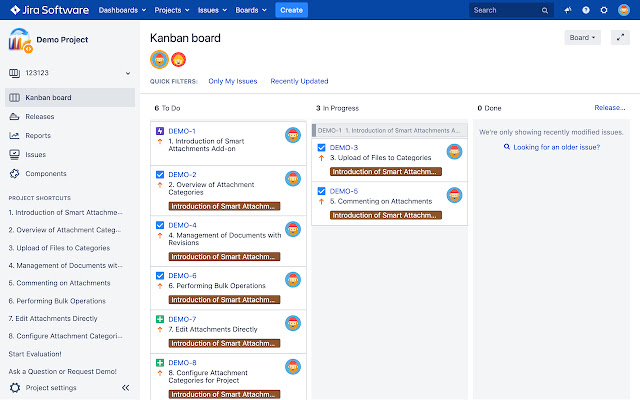Screen dimensions: 640x400
Task: Open the Boards dropdown menu
Action: (251, 10)
